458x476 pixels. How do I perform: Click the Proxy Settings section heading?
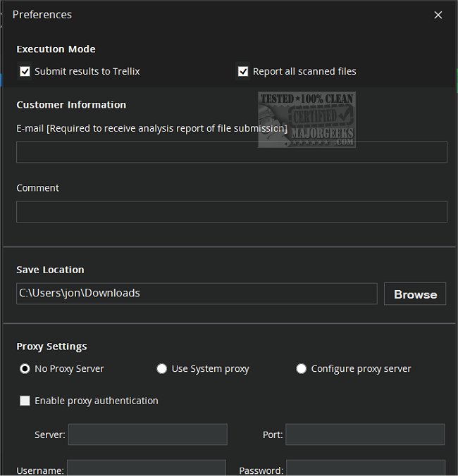(52, 346)
